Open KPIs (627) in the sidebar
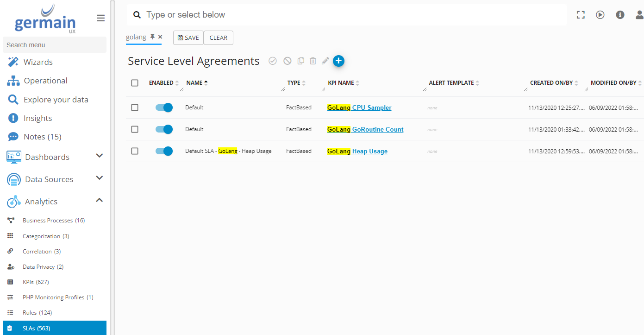The width and height of the screenshot is (644, 335). click(x=36, y=282)
